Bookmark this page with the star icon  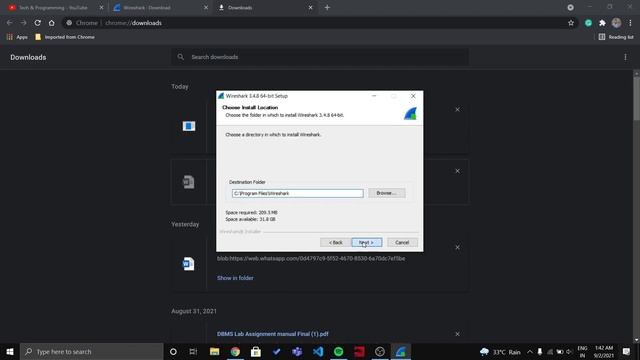tap(571, 23)
